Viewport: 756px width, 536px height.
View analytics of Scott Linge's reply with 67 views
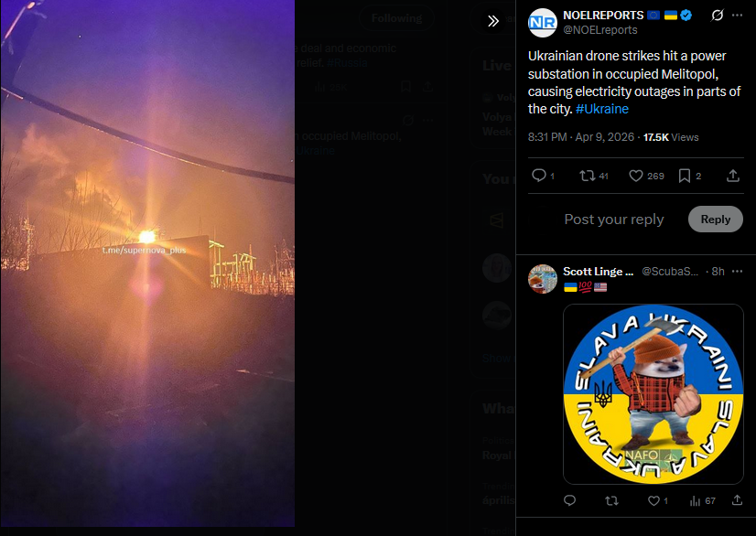point(702,501)
